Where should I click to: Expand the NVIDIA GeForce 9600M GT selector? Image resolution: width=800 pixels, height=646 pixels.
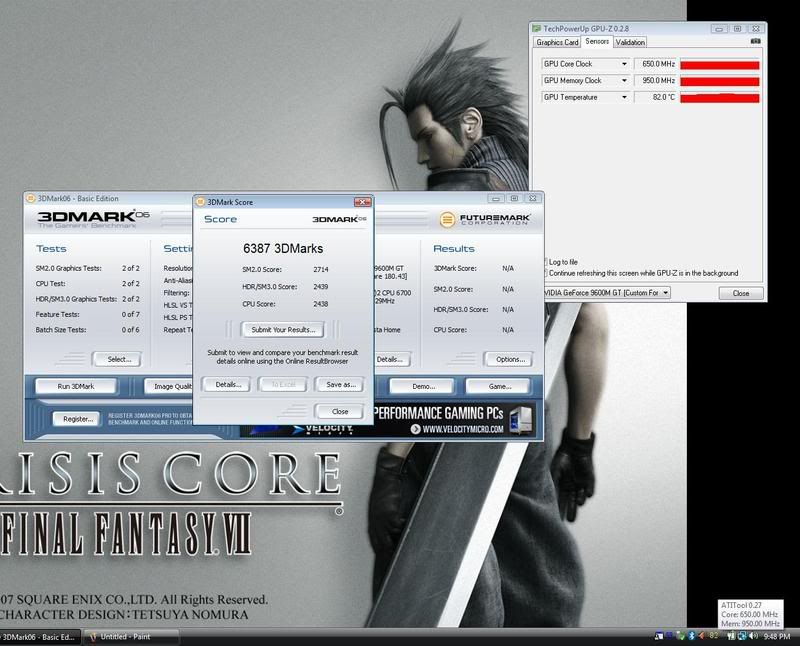[665, 292]
